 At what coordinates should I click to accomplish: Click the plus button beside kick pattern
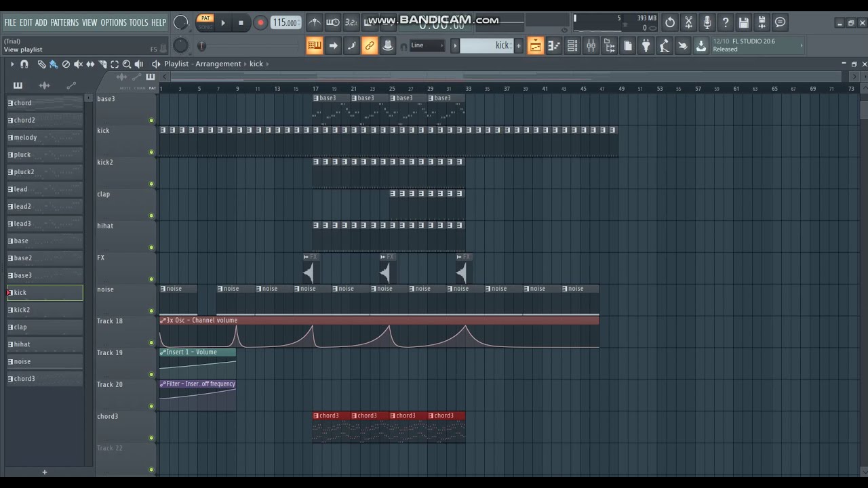[x=519, y=45]
